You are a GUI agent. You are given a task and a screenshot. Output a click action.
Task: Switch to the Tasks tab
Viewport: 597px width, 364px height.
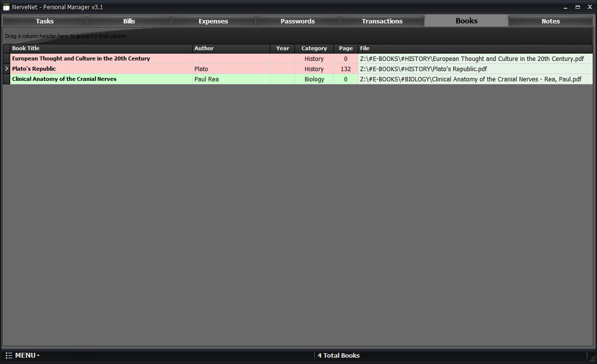pos(45,21)
